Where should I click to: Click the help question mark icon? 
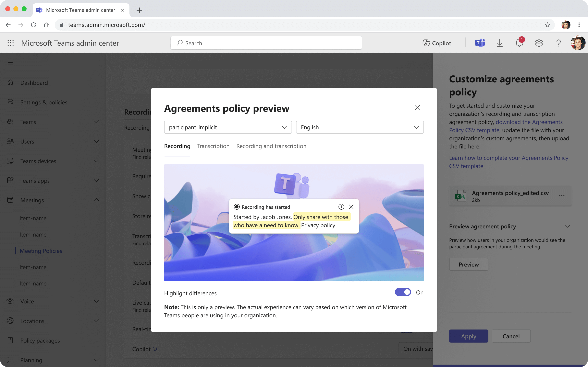559,43
